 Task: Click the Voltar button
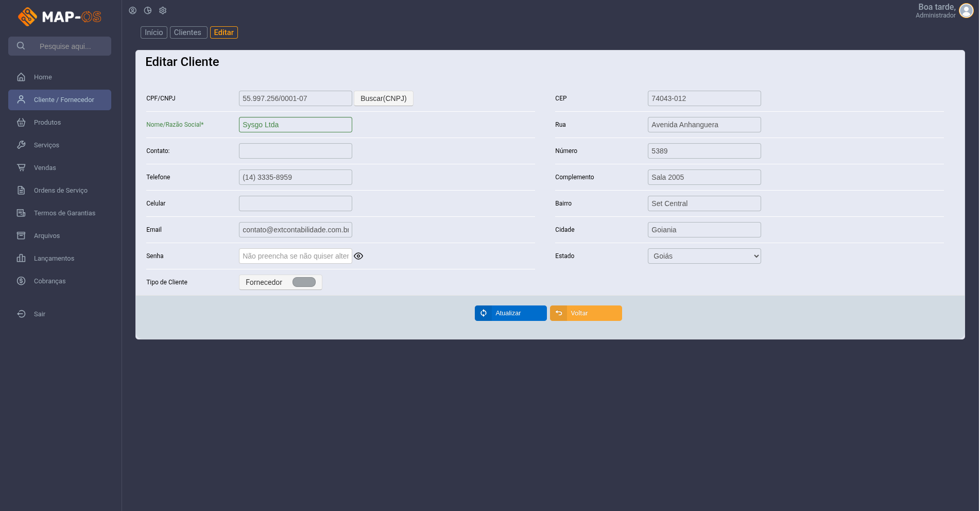pos(586,313)
